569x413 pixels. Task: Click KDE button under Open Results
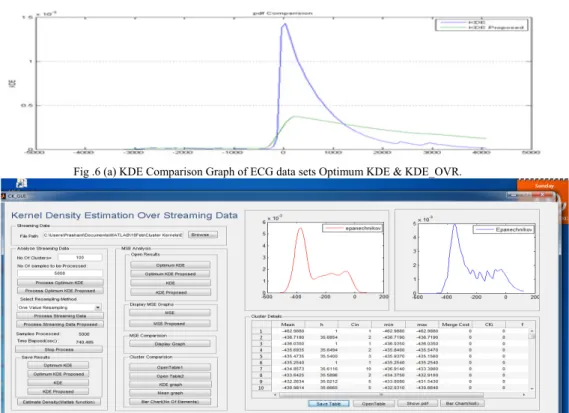(x=170, y=283)
